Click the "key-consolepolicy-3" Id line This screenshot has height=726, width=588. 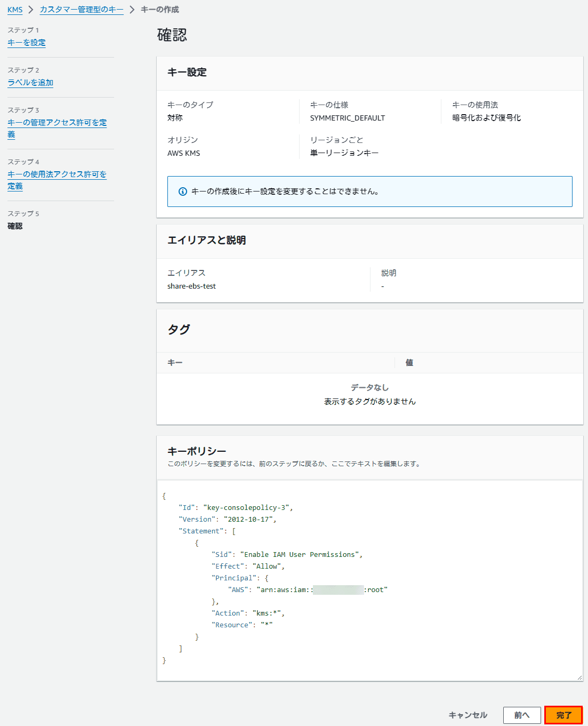pos(236,508)
